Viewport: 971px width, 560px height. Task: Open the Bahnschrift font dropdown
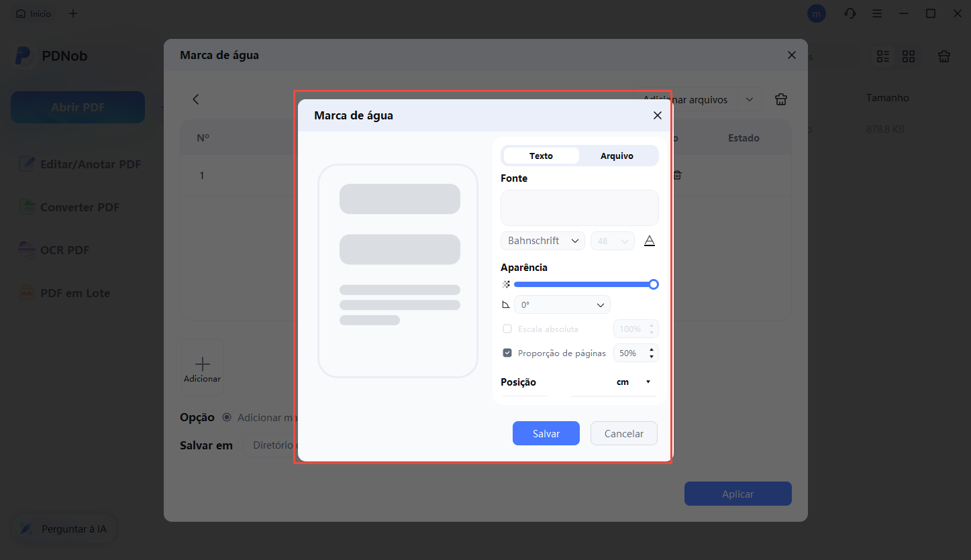pos(542,241)
